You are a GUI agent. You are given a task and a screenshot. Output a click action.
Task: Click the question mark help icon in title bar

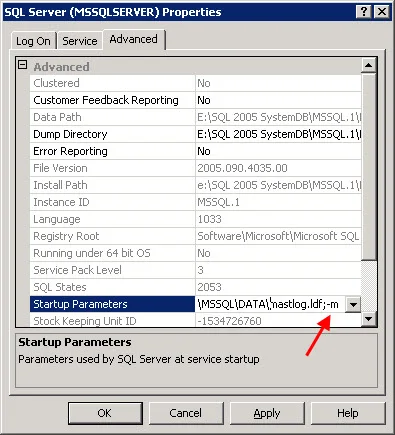click(x=364, y=12)
